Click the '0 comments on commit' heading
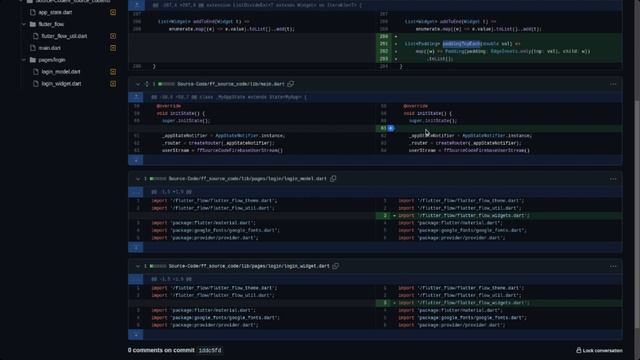The image size is (640, 360). coord(161,350)
